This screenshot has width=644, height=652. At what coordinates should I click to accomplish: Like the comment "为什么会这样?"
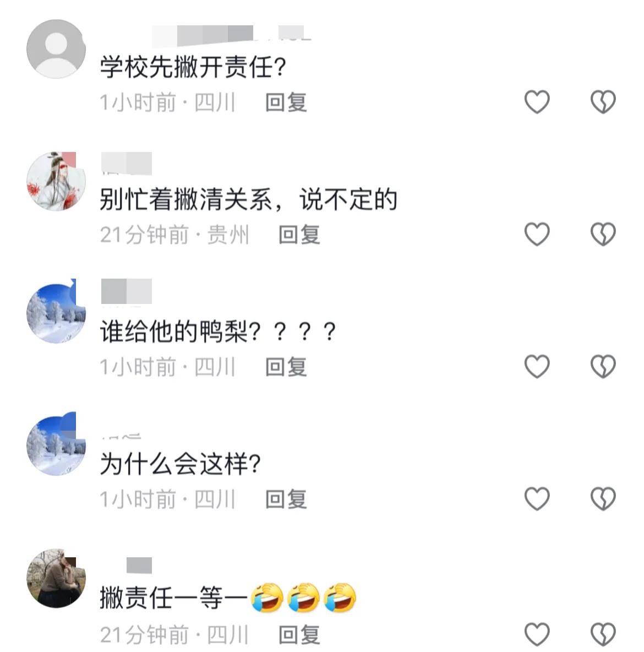coord(537,498)
